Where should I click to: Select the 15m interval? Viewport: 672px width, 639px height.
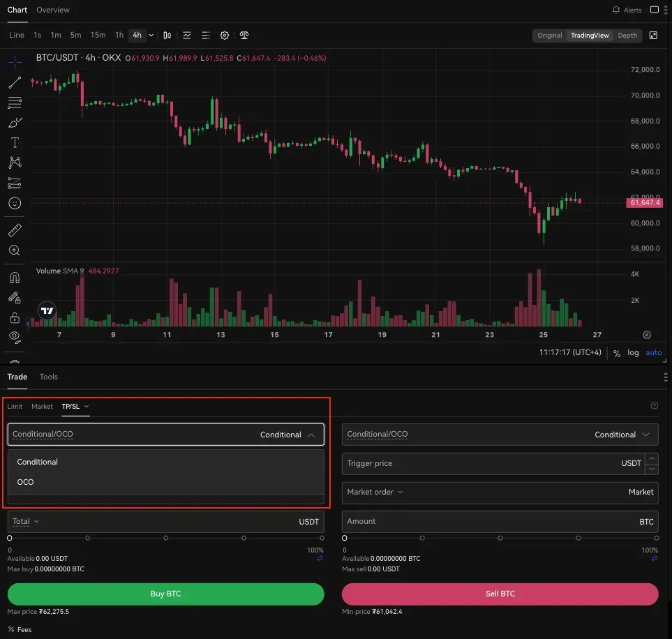click(98, 35)
